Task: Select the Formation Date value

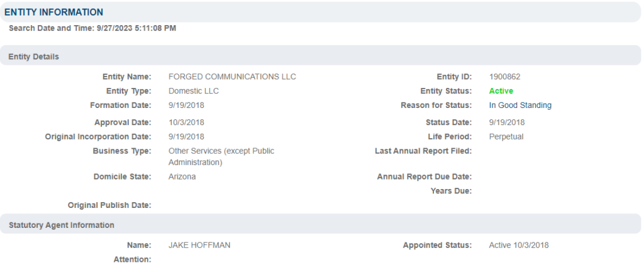Action: click(186, 105)
